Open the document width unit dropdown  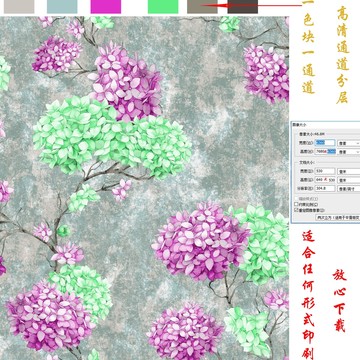[x=349, y=171]
